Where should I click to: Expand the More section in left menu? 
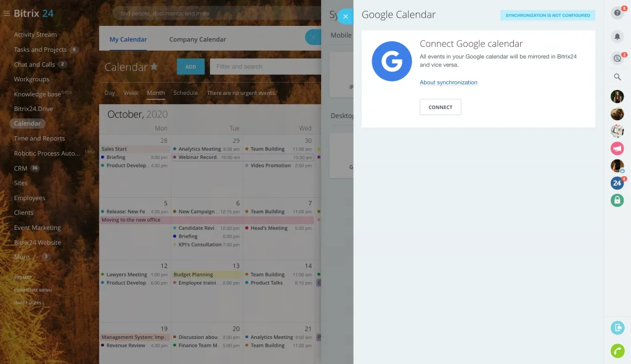click(x=22, y=257)
